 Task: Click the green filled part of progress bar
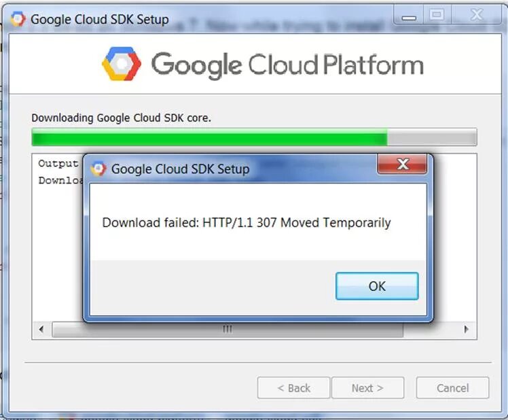[x=209, y=137]
